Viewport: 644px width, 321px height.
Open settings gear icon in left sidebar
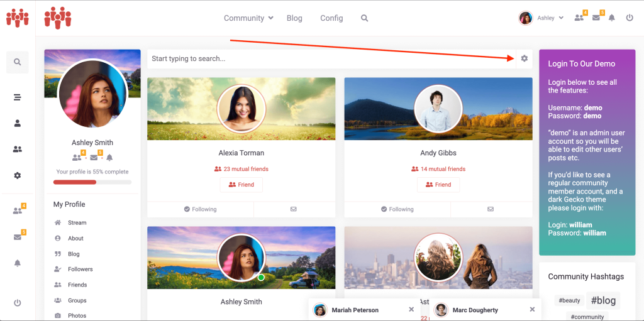point(17,175)
